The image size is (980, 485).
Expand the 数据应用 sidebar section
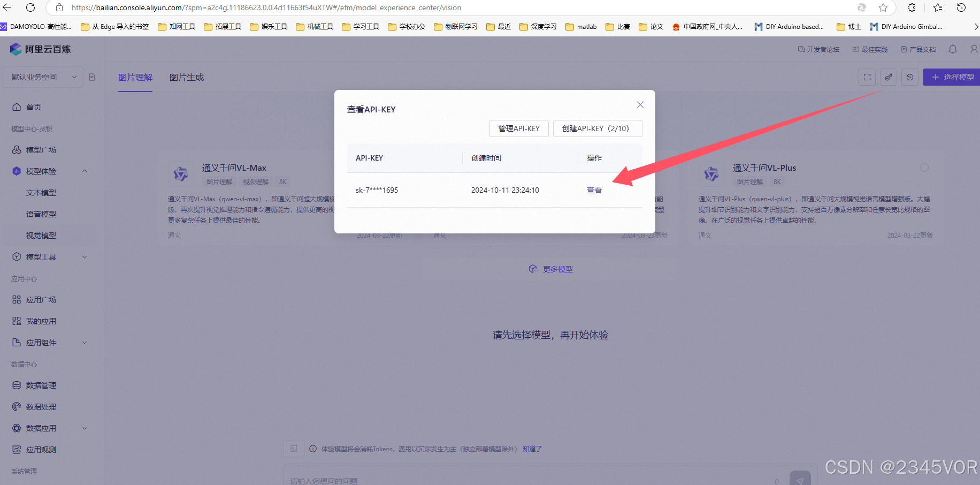(85, 428)
